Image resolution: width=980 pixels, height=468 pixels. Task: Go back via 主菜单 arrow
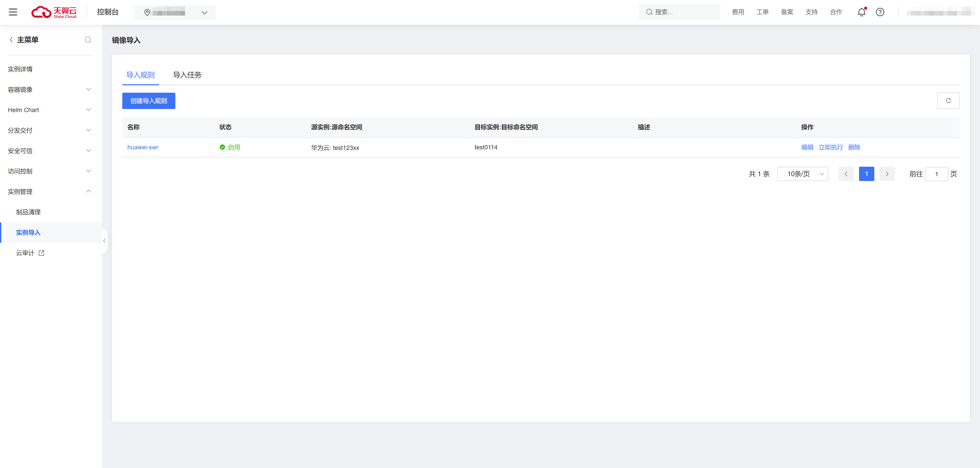point(11,40)
